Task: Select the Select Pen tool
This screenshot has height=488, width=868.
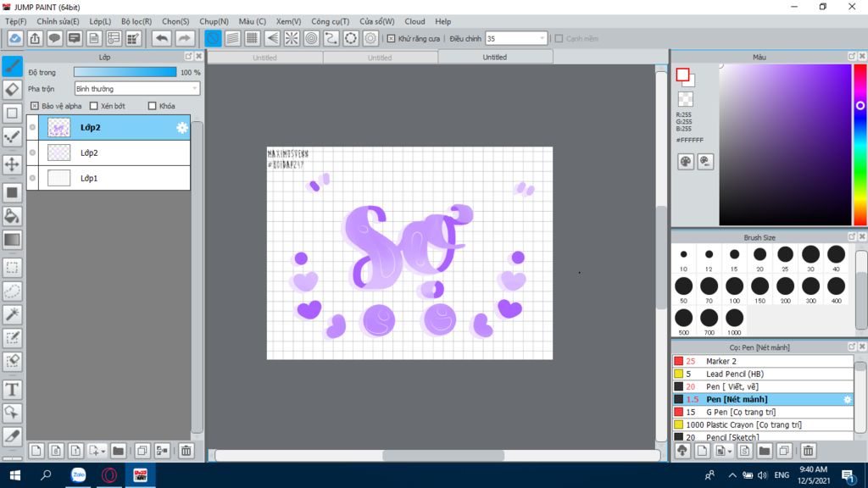Action: pos(12,337)
